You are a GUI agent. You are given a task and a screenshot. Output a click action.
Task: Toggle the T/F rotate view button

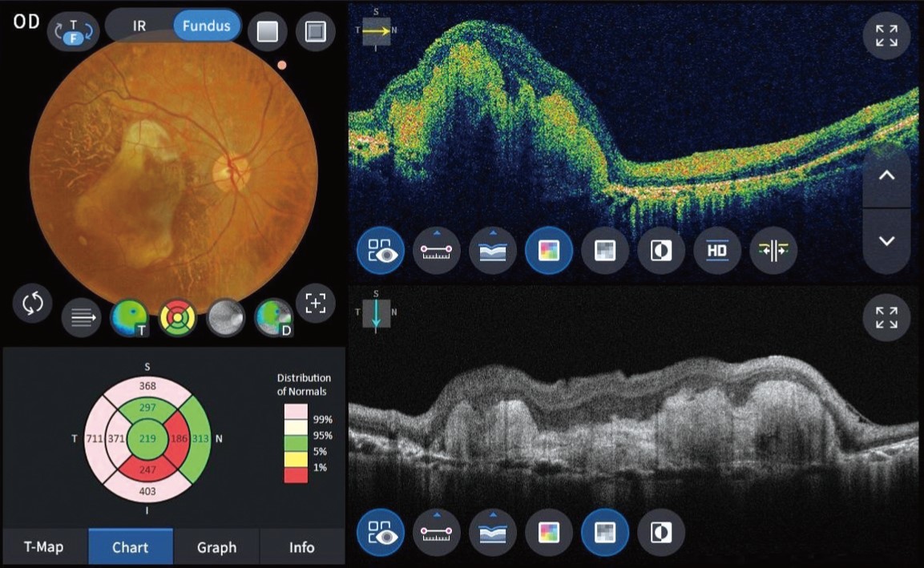73,30
